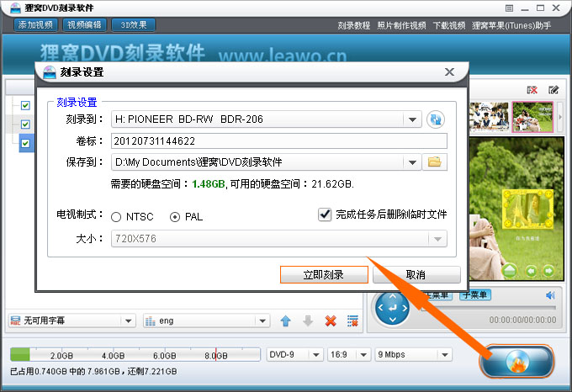The width and height of the screenshot is (572, 392).
Task: Click the 卷标 volume label field
Action: pyautogui.click(x=279, y=140)
